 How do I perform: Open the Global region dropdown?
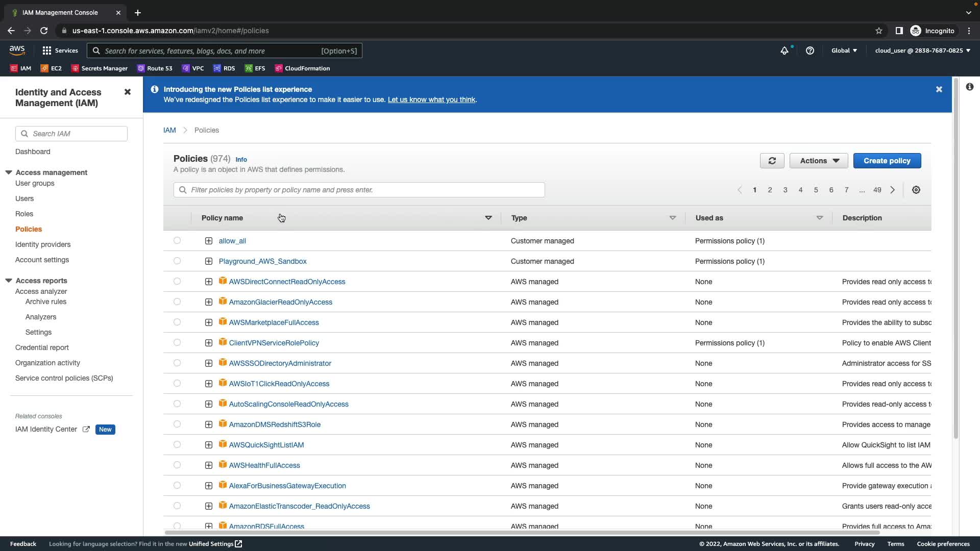coord(844,51)
